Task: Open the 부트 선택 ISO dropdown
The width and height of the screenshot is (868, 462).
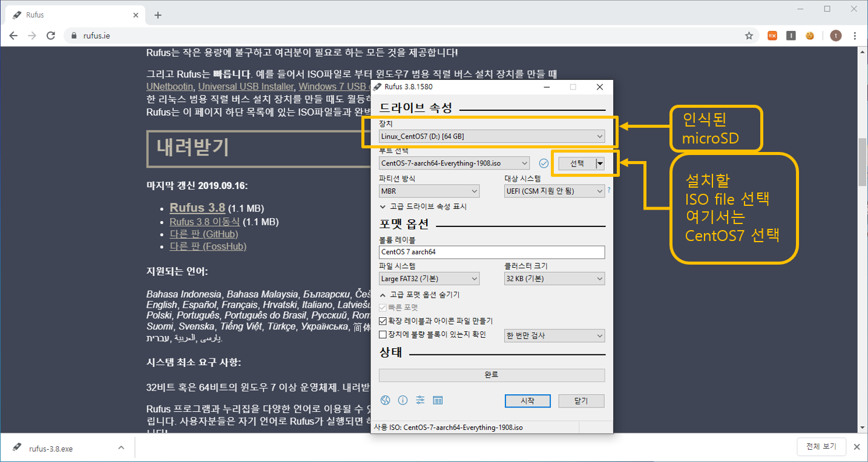Action: click(x=454, y=163)
